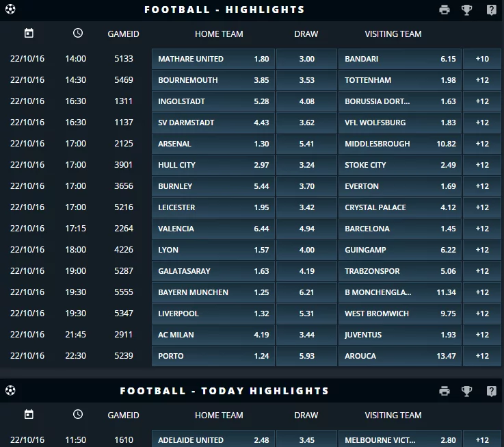
Task: Expand +12 markets for Valencia vs Barcelona
Action: tap(482, 229)
